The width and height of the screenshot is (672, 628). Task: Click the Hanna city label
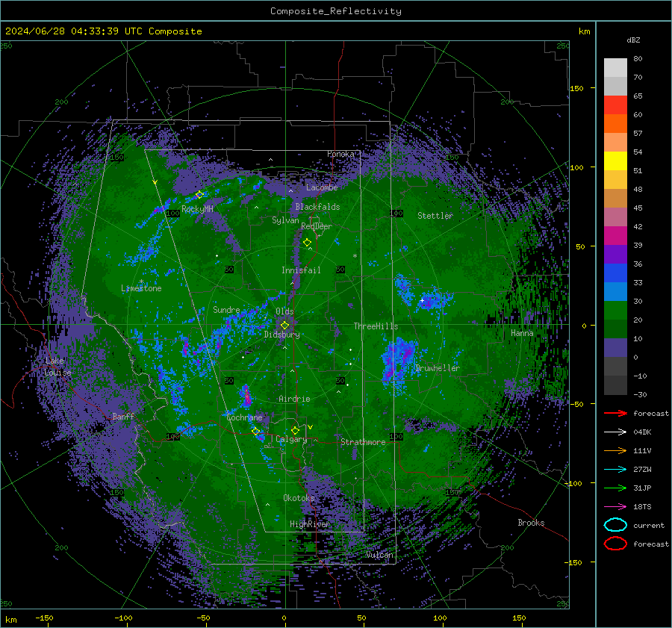(x=522, y=333)
